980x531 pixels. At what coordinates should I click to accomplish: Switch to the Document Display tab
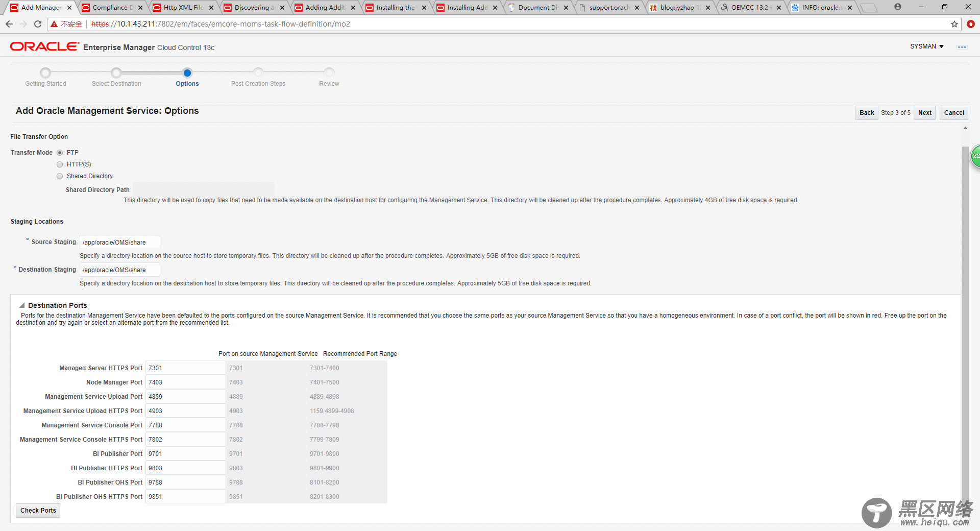[x=538, y=8]
